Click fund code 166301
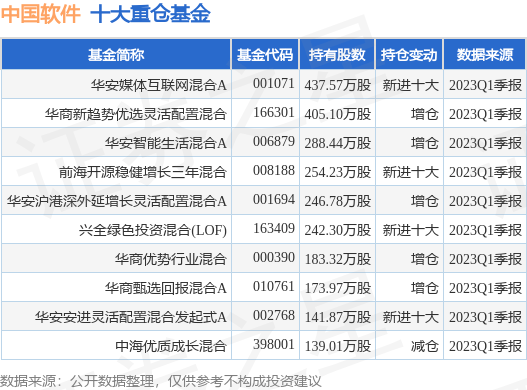This screenshot has width=527, height=390. [274, 112]
